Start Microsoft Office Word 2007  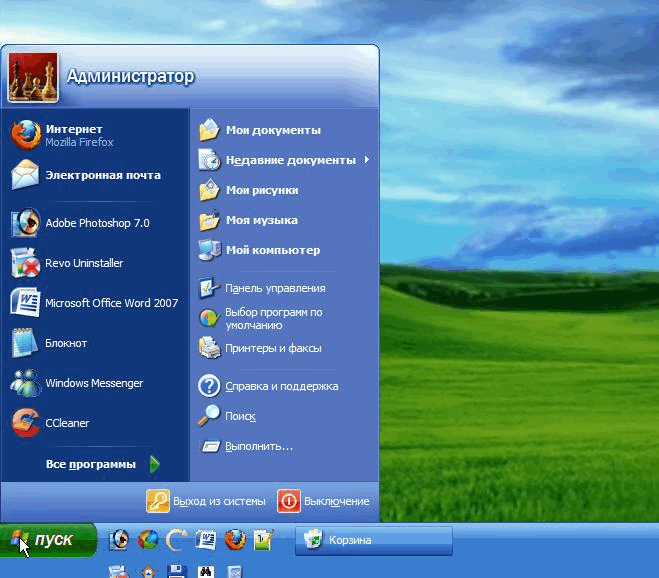[x=110, y=303]
